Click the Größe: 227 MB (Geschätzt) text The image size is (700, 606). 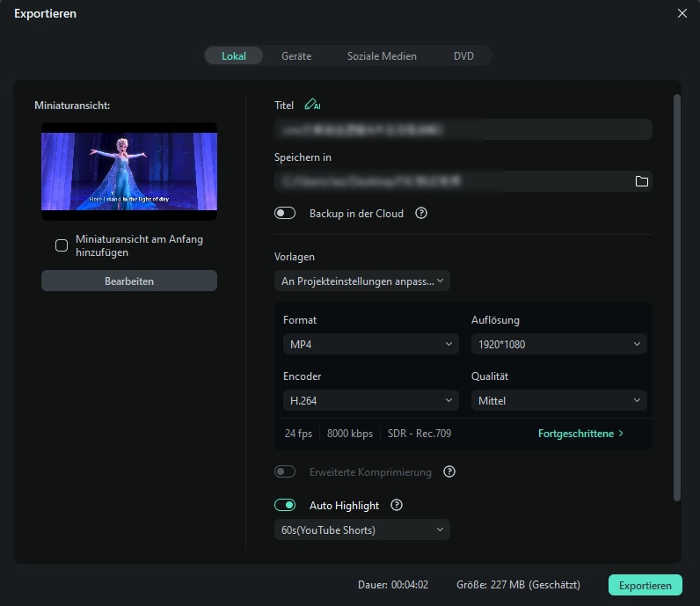tap(518, 585)
